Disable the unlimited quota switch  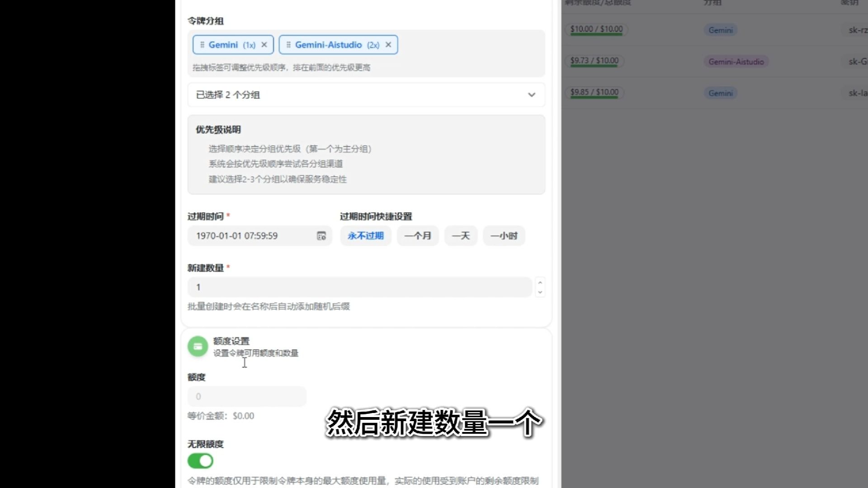[200, 461]
